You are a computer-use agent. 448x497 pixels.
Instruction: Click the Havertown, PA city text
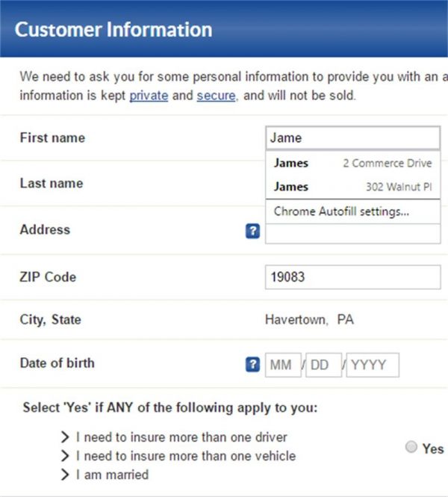pos(309,320)
